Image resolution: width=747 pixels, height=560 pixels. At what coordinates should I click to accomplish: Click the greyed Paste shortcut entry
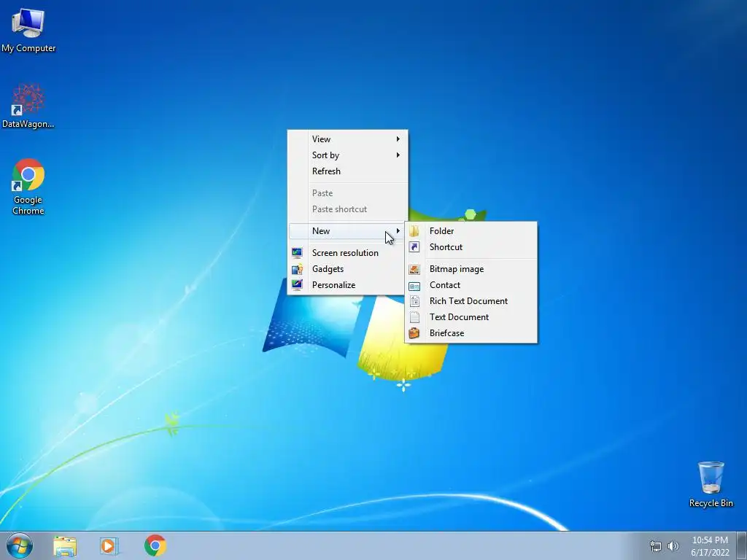pos(347,209)
